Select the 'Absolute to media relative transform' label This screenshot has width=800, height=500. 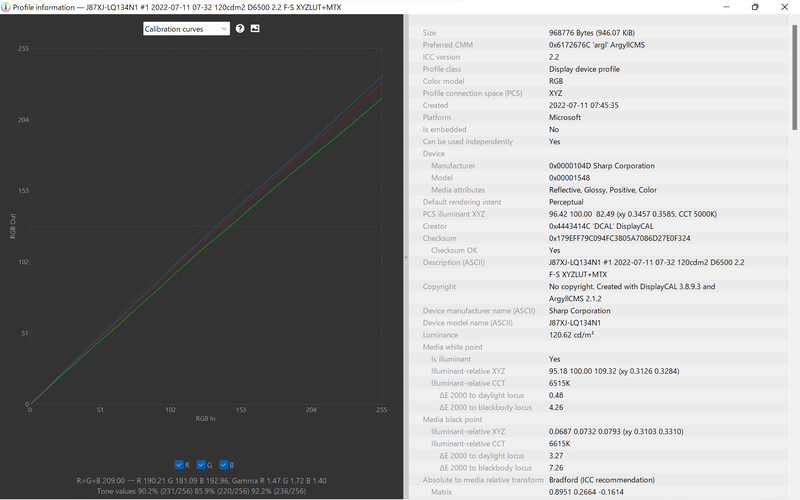click(483, 480)
